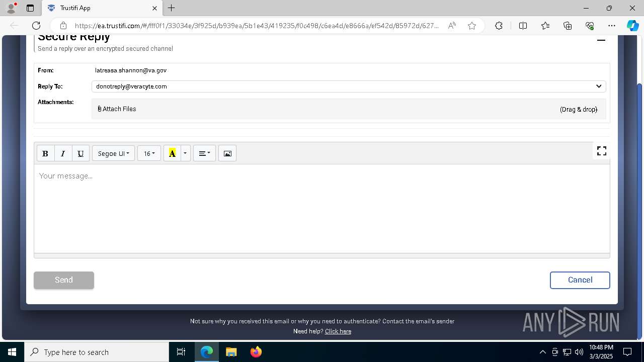Open the volume control tray icon
This screenshot has height=362, width=644.
tap(579, 352)
